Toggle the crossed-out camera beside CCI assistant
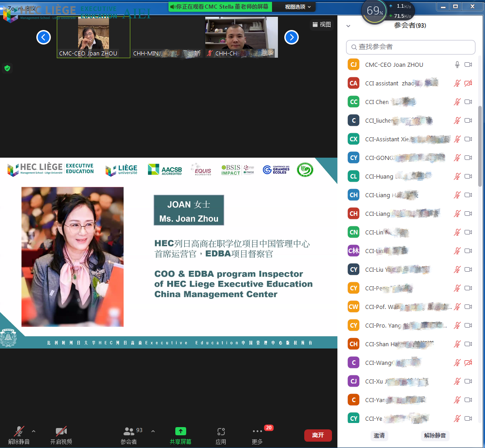 [x=468, y=83]
